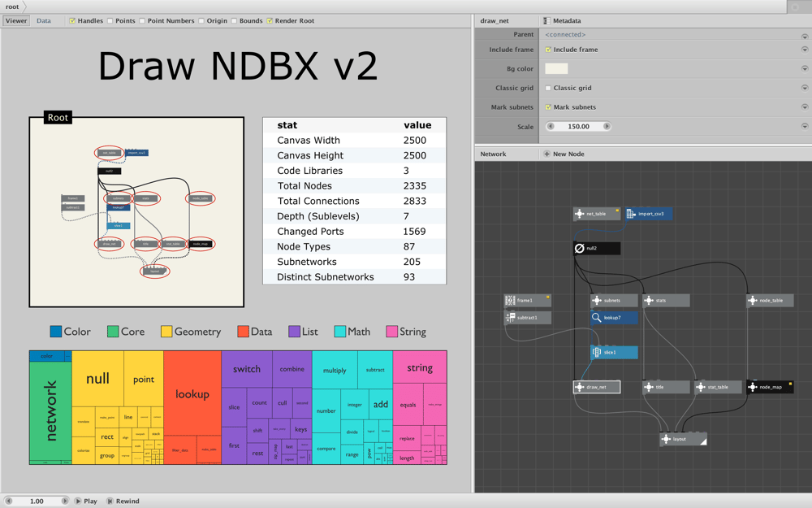Viewport: 812px width, 508px height.
Task: Click the Total Nodes row in stats table
Action: point(355,185)
